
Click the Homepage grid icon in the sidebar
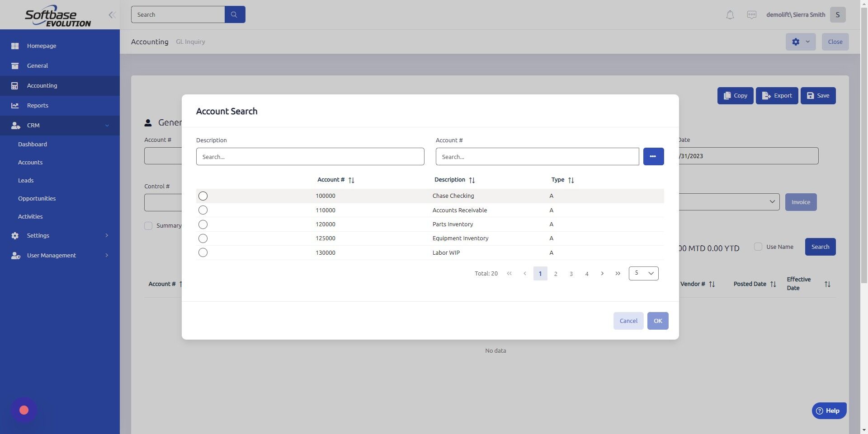[15, 46]
